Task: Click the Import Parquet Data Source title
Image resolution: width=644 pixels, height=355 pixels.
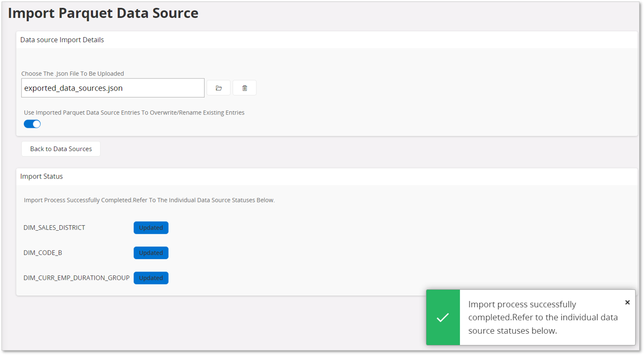Action: [x=103, y=13]
